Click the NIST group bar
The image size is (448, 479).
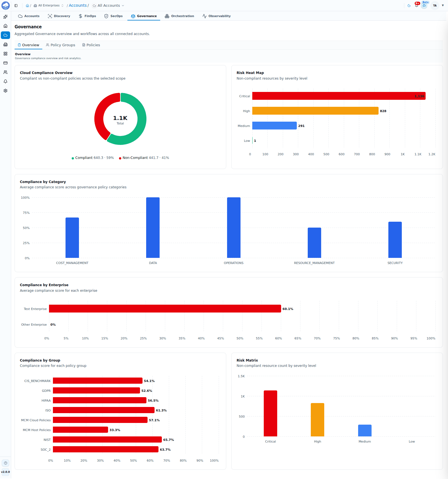(x=107, y=439)
